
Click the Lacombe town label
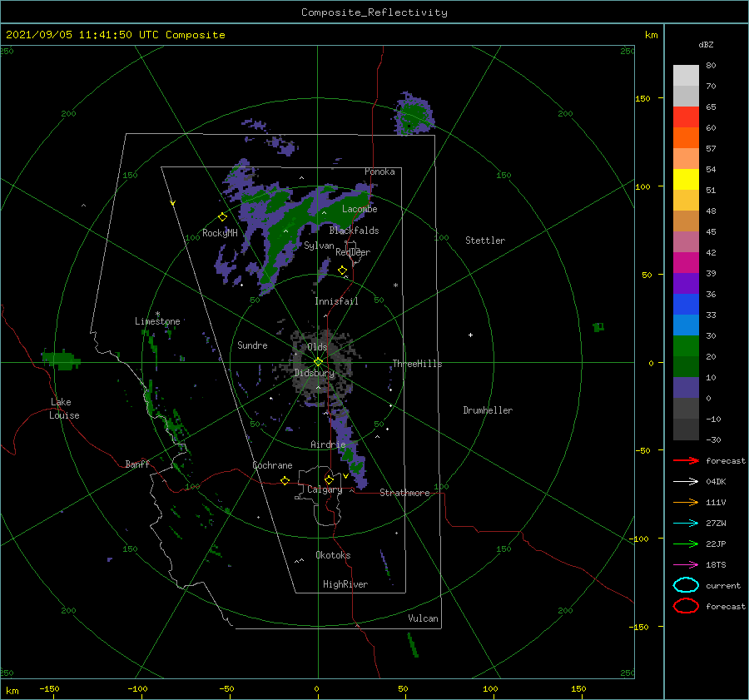[360, 209]
